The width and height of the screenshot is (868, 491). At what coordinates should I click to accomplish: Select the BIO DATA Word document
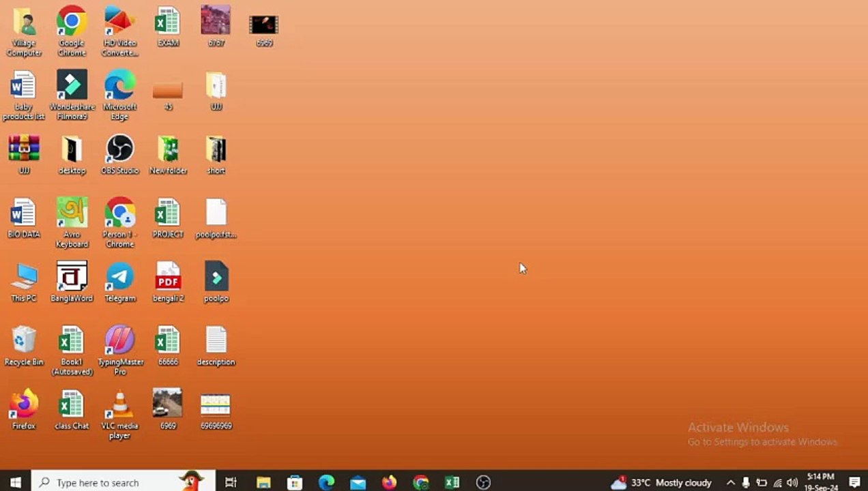point(24,218)
